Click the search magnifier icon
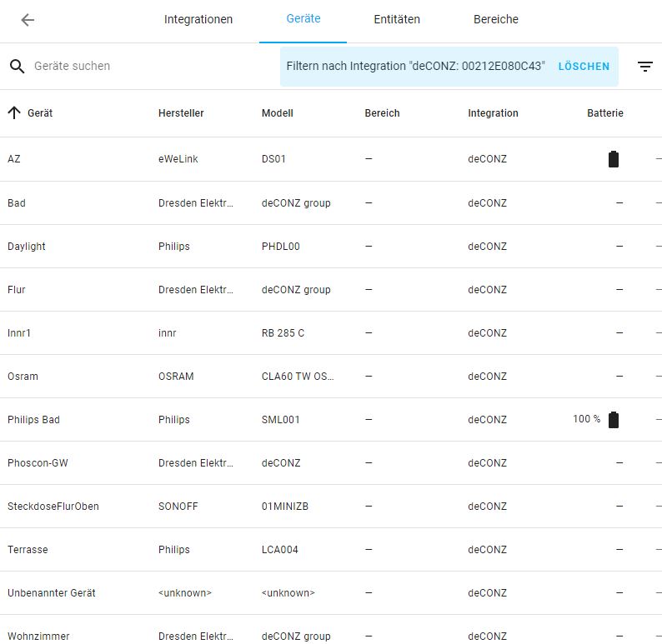 pos(18,67)
